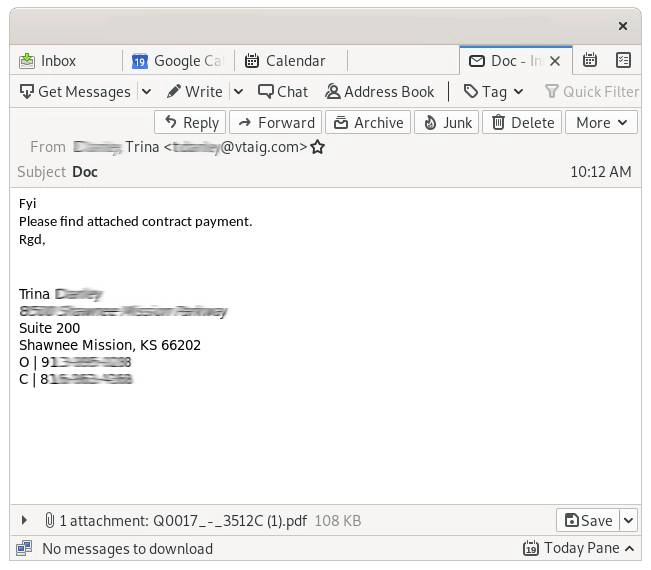This screenshot has width=651, height=570.
Task: Forward the Doc message
Action: (276, 122)
